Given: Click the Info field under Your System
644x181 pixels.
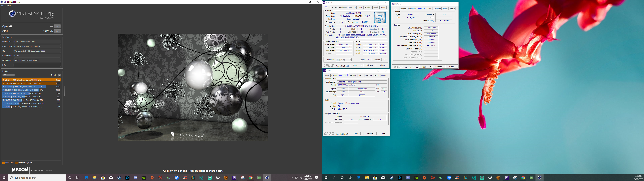Looking at the screenshot, I should pyautogui.click(x=37, y=65).
